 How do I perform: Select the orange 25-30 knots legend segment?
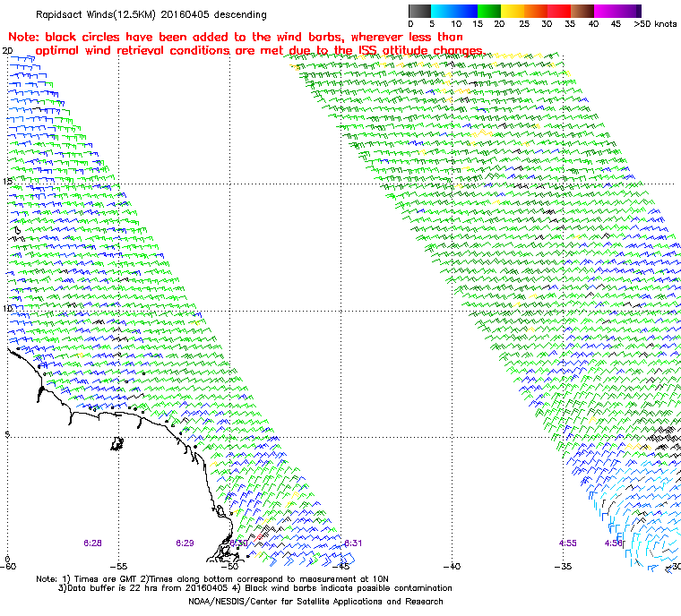tap(536, 11)
